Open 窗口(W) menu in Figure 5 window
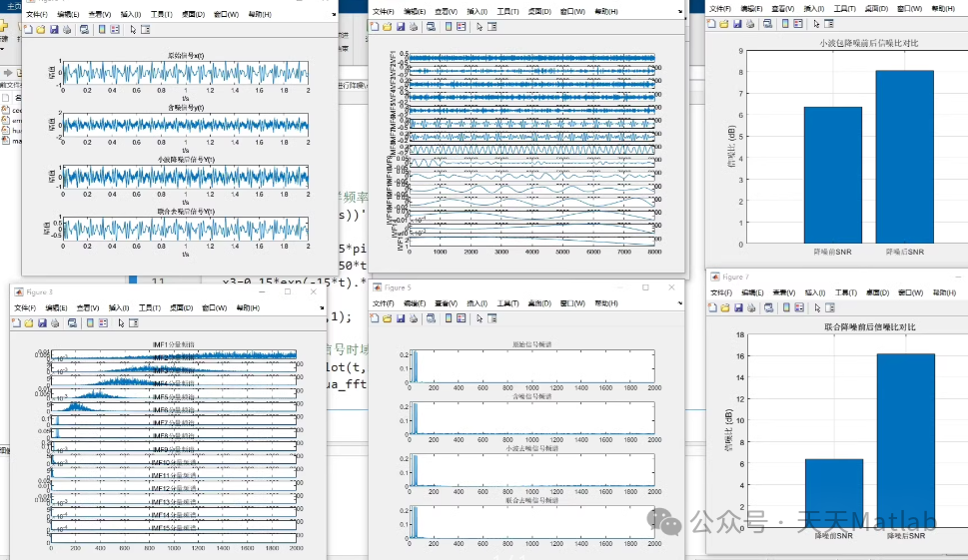Image resolution: width=968 pixels, height=560 pixels. click(572, 303)
